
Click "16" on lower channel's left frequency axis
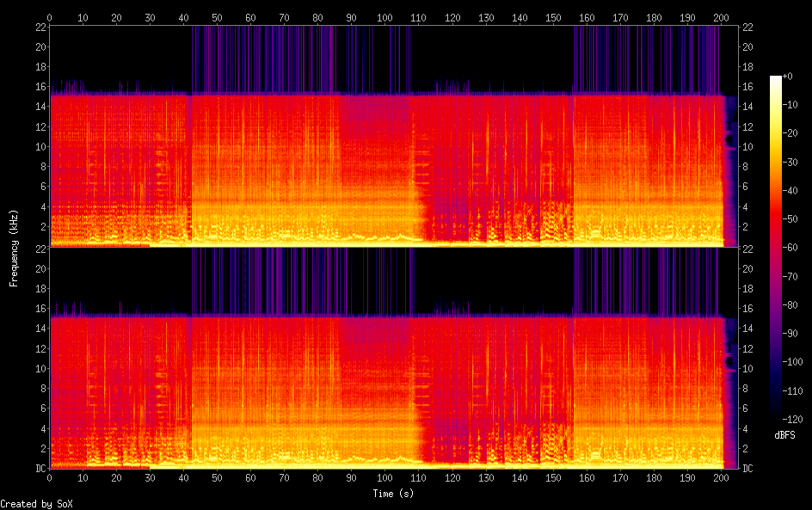click(x=41, y=309)
